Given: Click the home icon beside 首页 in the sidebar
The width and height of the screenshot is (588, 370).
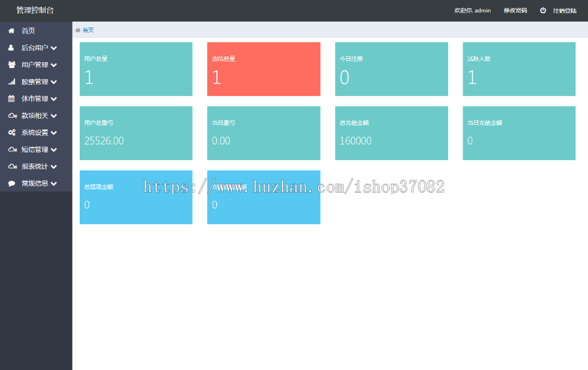Looking at the screenshot, I should [x=11, y=31].
